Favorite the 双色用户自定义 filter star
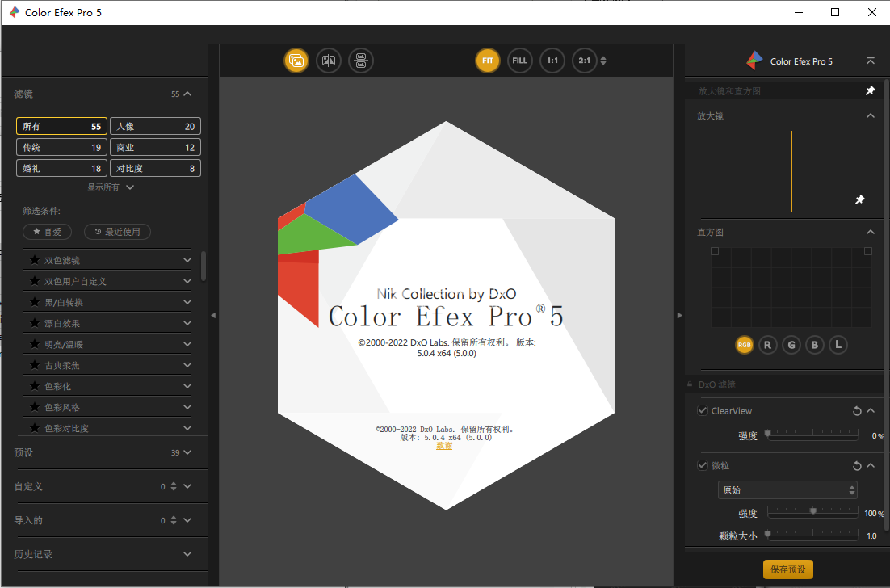 pyautogui.click(x=35, y=281)
